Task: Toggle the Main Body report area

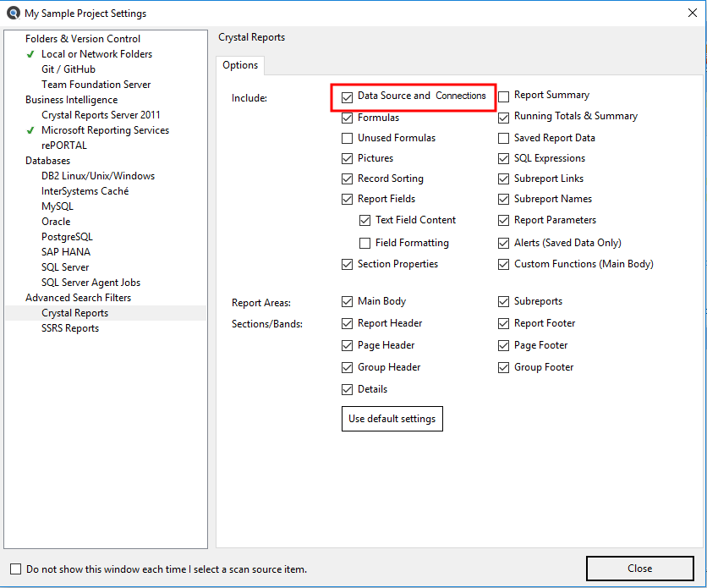Action: pos(347,302)
